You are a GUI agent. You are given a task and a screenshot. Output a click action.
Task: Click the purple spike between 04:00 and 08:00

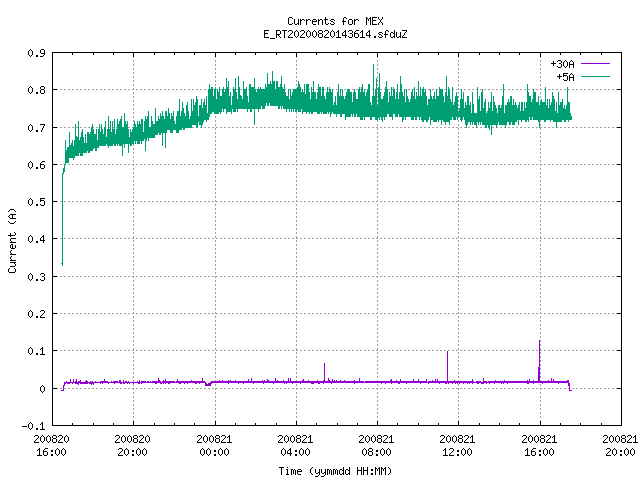(324, 371)
